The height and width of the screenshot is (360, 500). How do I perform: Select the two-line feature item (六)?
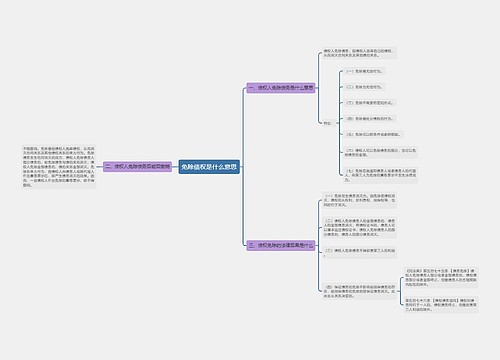(380, 152)
